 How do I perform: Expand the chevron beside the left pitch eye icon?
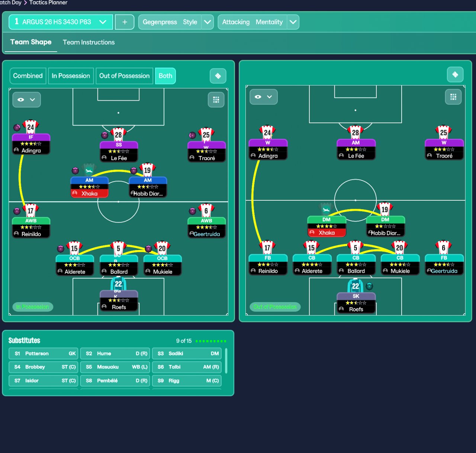[32, 100]
